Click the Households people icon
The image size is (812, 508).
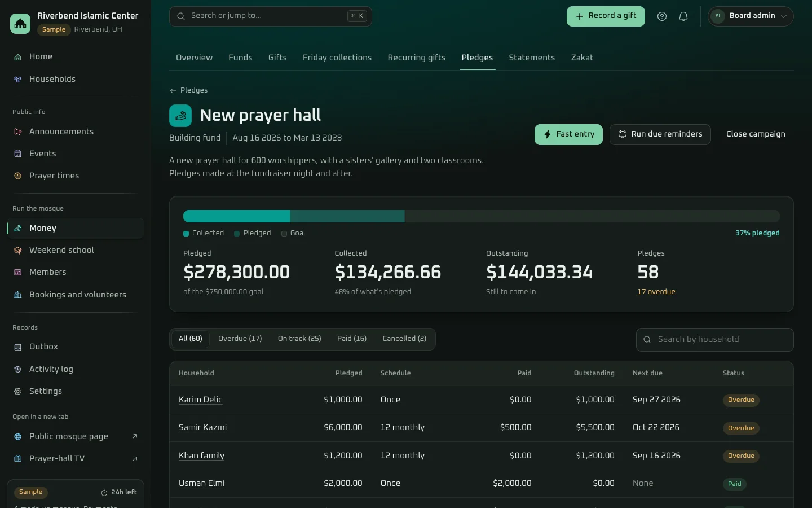coord(18,80)
